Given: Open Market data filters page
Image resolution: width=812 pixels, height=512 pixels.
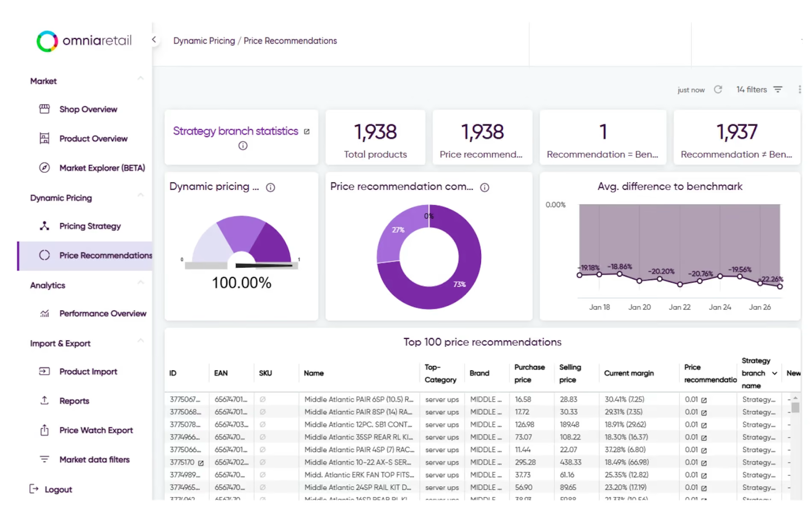Looking at the screenshot, I should 94,459.
